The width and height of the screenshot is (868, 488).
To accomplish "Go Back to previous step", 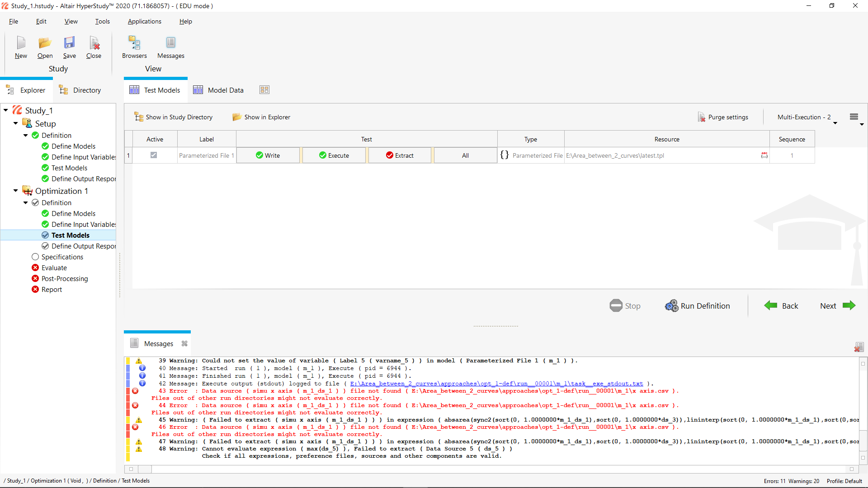I will [x=781, y=306].
